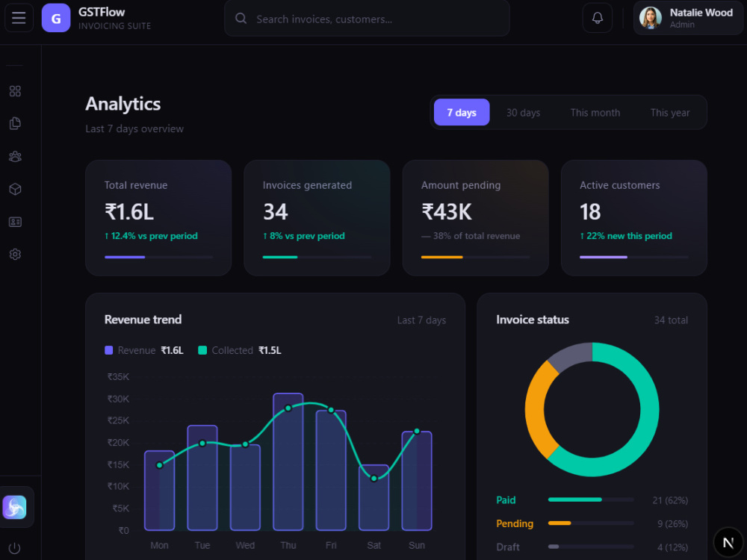Viewport: 747px width, 560px height.
Task: Click the Wed revenue bar
Action: pos(245,488)
